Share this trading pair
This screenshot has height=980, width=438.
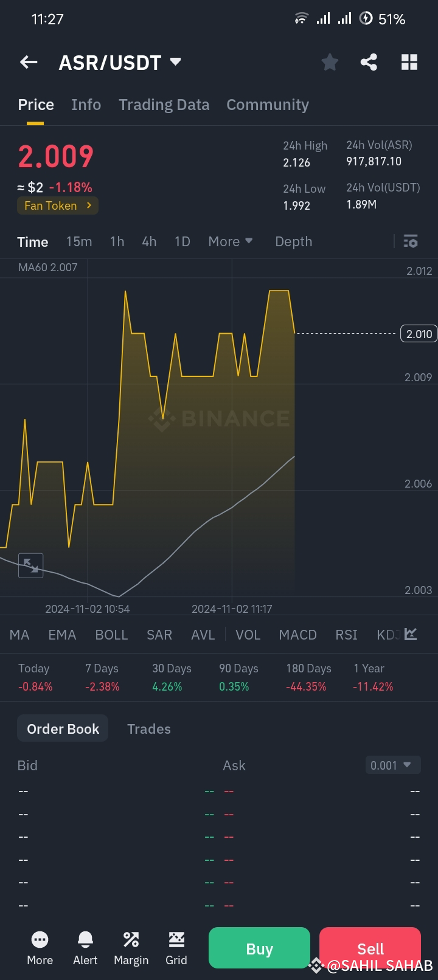(x=369, y=61)
